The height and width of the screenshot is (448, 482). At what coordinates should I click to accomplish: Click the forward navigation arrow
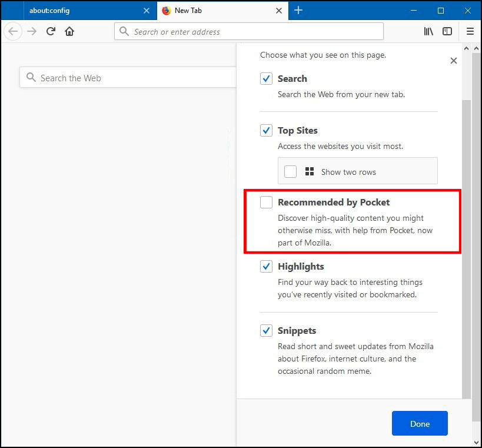coord(32,31)
